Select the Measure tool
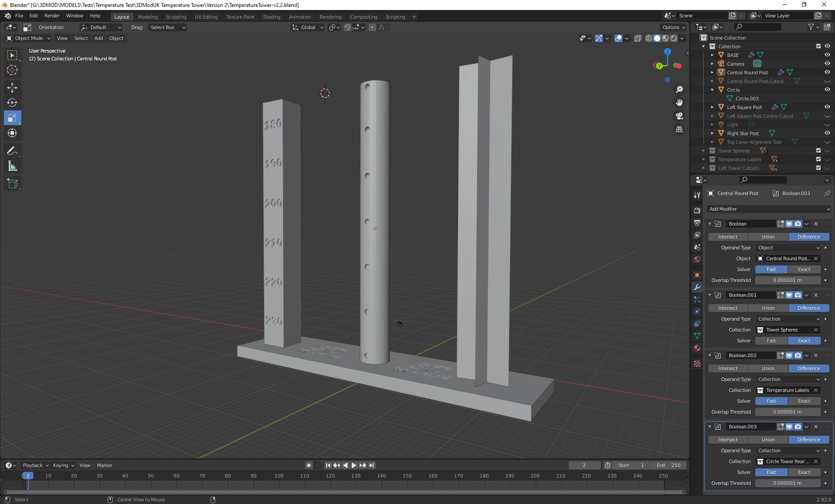835x504 pixels. tap(12, 166)
